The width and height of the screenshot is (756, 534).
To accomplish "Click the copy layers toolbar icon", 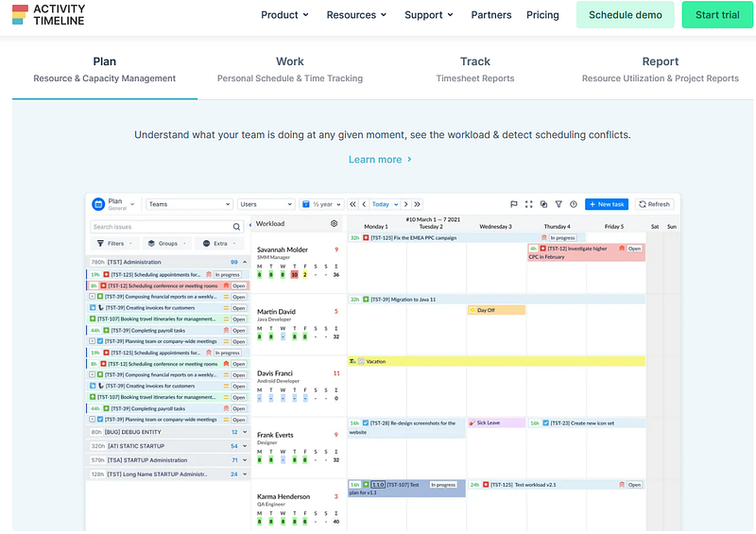I will click(x=544, y=204).
